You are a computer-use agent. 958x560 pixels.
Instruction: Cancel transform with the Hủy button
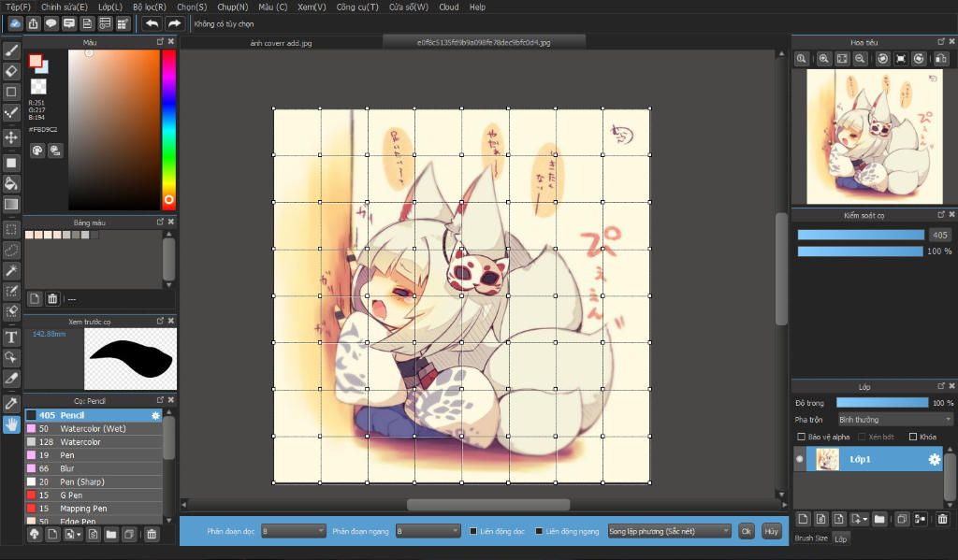[771, 531]
